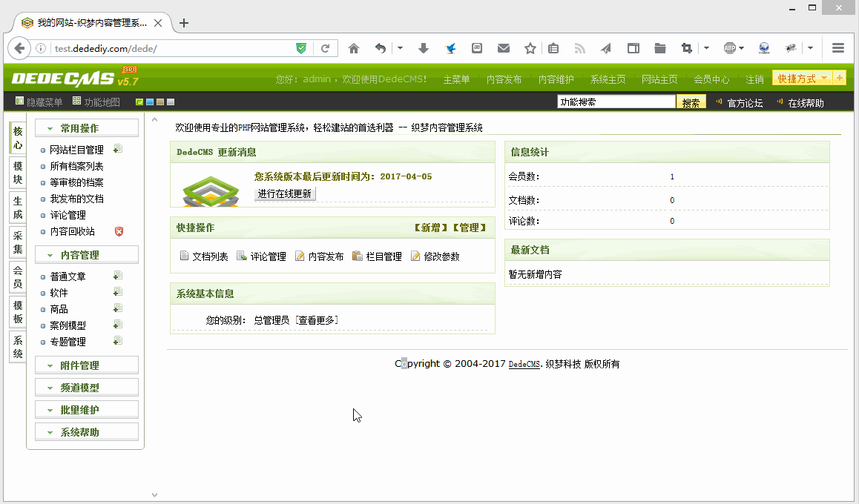The width and height of the screenshot is (859, 504).
Task: Open the 快捷方式 dropdown
Action: tap(802, 79)
